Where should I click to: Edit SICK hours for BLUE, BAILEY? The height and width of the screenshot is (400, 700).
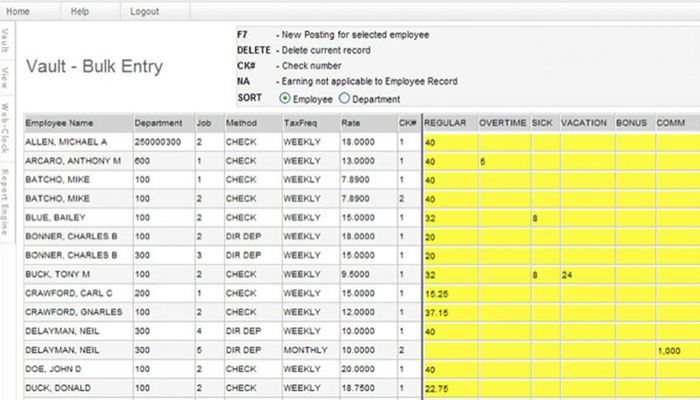tap(544, 217)
